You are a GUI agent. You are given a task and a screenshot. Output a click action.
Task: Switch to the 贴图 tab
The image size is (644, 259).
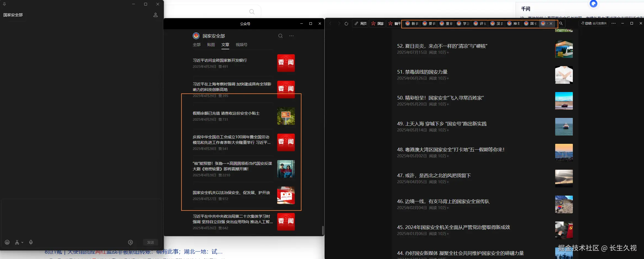click(210, 45)
